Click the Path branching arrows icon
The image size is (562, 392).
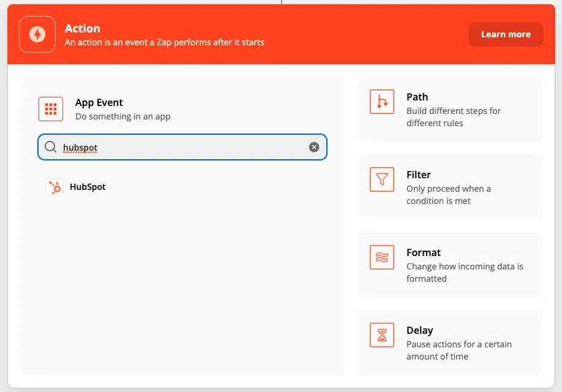[382, 102]
